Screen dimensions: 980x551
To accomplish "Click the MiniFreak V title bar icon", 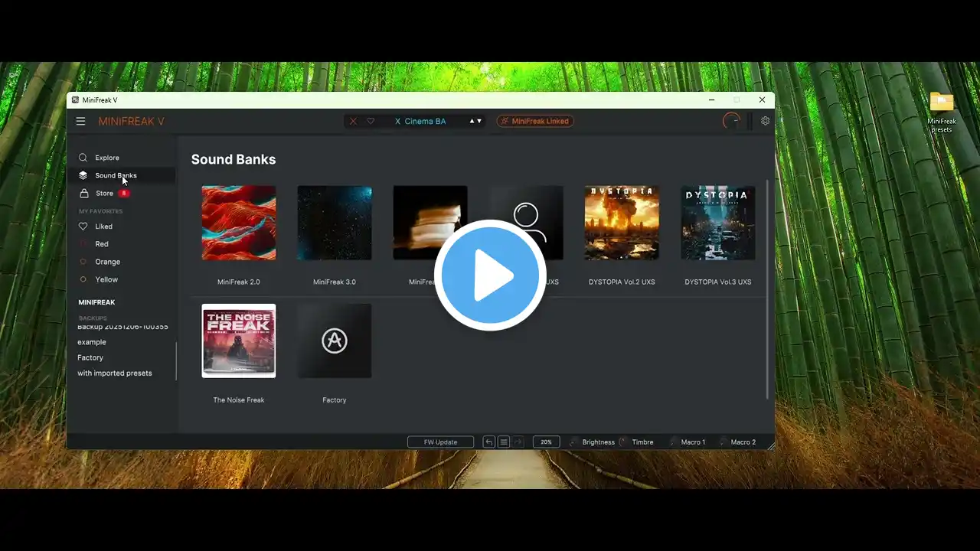I will pos(75,100).
